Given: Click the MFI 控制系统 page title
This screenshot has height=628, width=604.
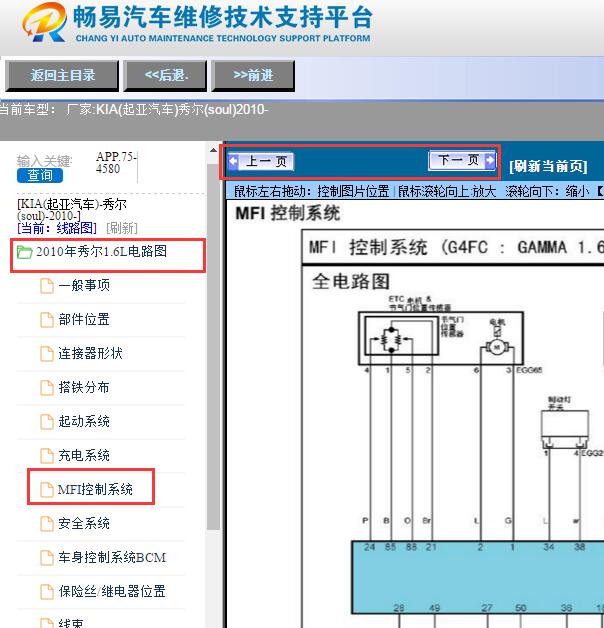Looking at the screenshot, I should point(288,213).
